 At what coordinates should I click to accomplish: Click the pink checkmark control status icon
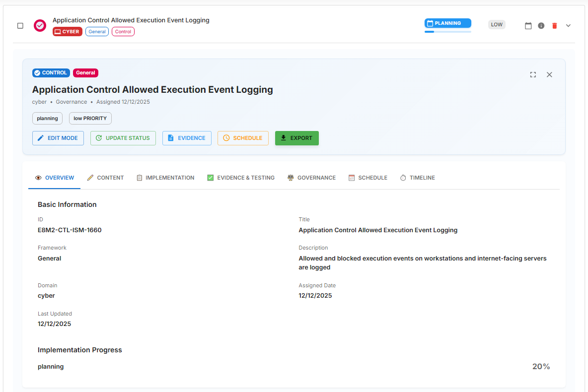[x=40, y=25]
